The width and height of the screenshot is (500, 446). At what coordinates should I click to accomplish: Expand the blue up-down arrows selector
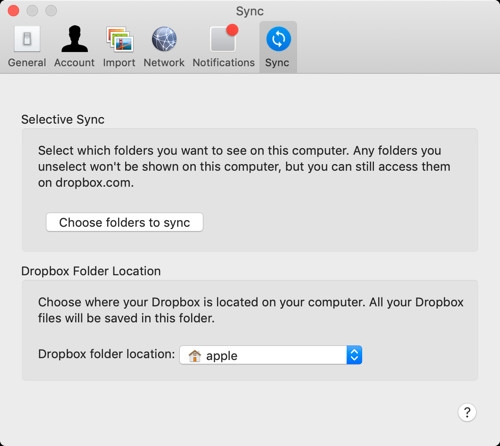pyautogui.click(x=354, y=355)
